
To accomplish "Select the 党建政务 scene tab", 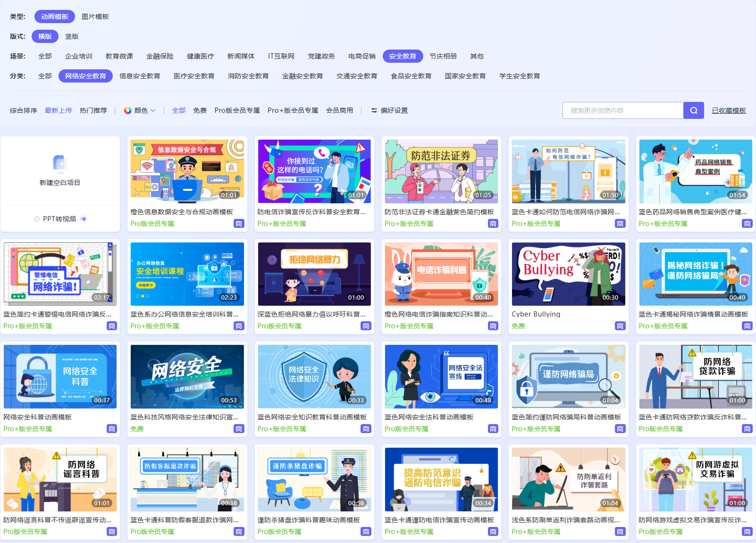I will [x=321, y=56].
